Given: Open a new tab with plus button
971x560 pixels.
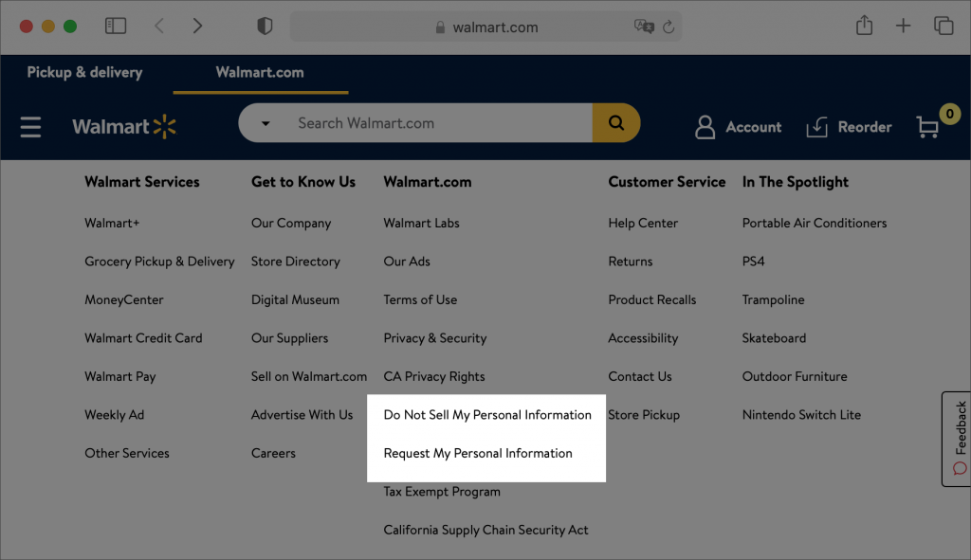Looking at the screenshot, I should (903, 27).
